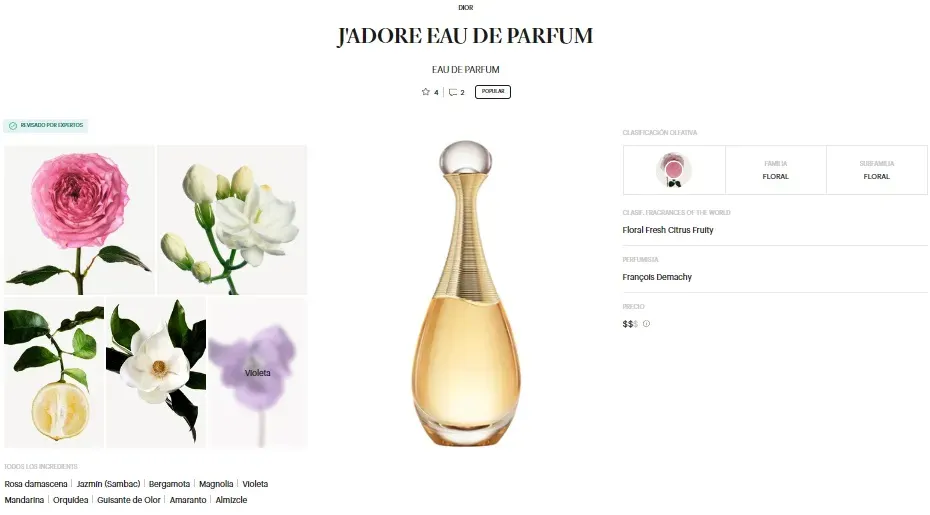Open perfumer François Demachy link
Viewport: 930px width, 515px height.
click(657, 277)
